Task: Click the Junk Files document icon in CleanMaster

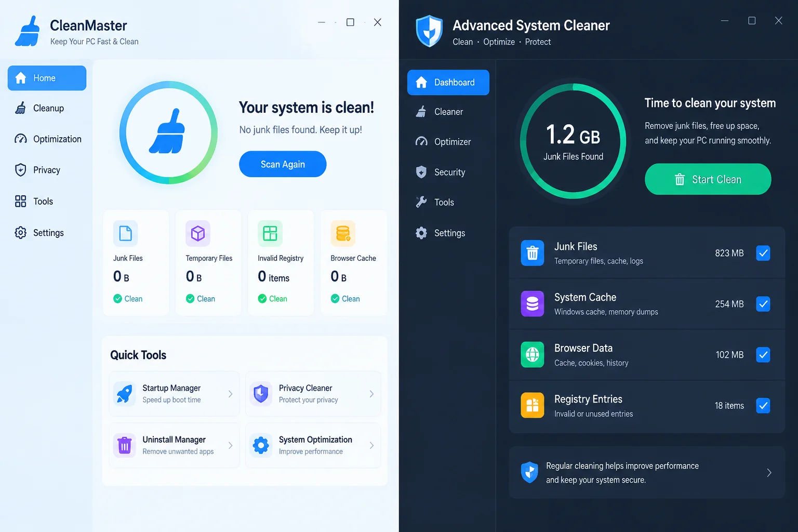Action: (126, 233)
